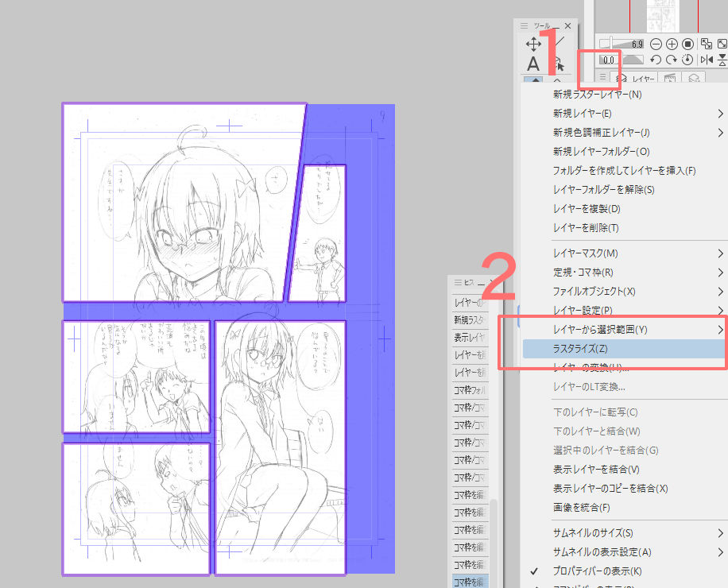Select レイヤーを複製(D)
Screen dimensions: 728x588
coord(587,209)
